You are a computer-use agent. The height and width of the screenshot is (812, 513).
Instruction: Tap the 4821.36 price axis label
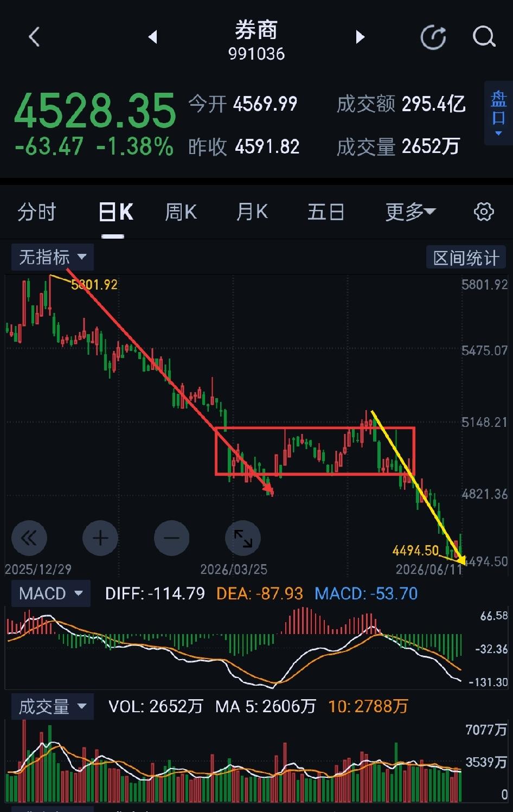pyautogui.click(x=484, y=494)
